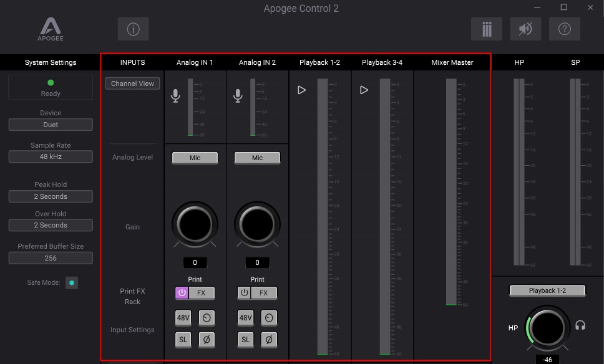The width and height of the screenshot is (604, 364).
Task: Click the Preferred Buffer Size label
Action: click(x=51, y=246)
